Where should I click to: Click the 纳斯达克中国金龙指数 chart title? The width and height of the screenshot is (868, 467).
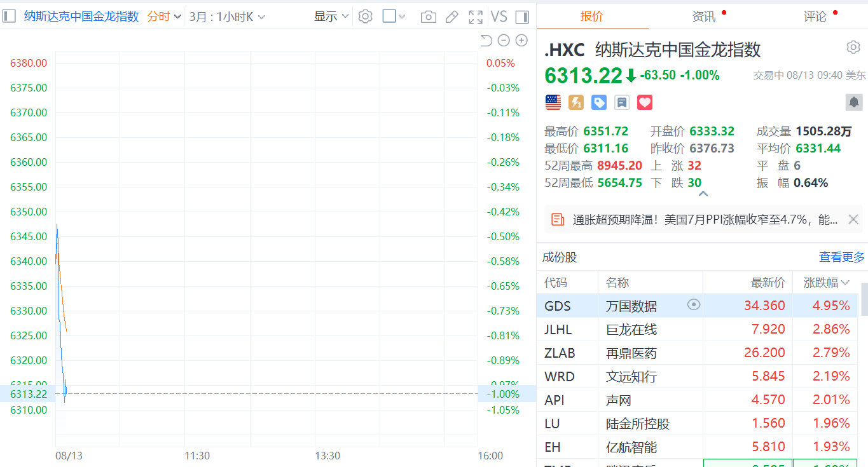tap(81, 17)
